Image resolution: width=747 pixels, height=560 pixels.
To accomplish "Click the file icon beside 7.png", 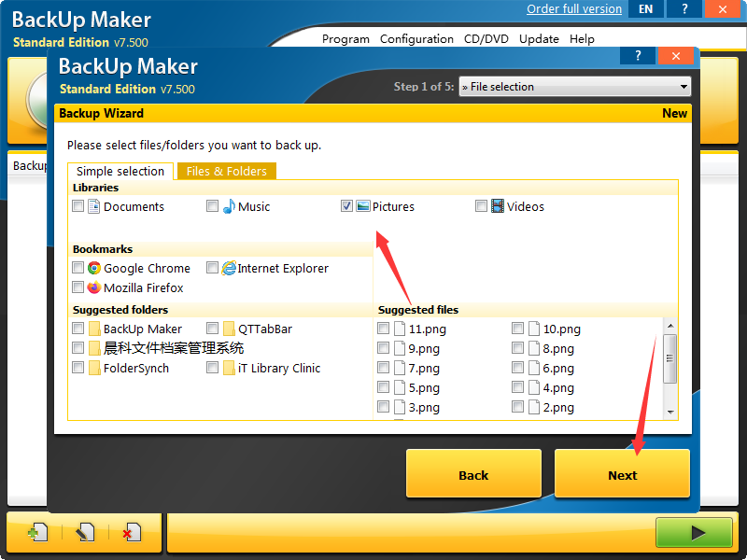I will pos(400,368).
